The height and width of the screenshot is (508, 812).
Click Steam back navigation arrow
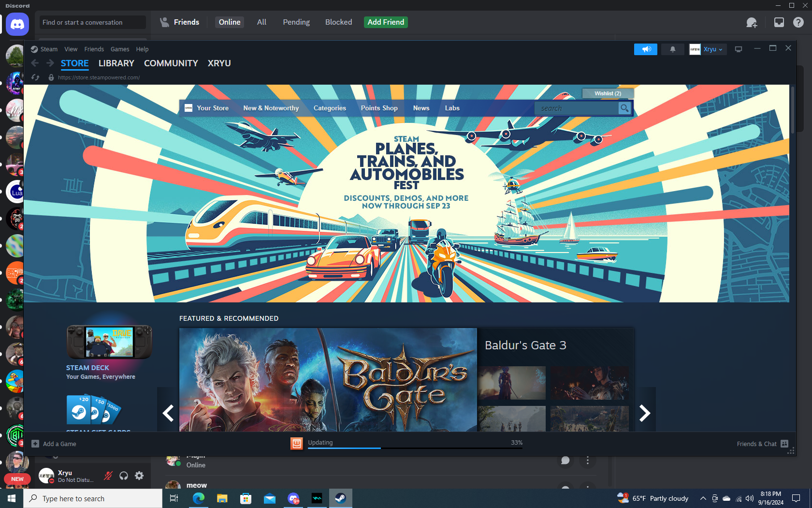pos(35,63)
